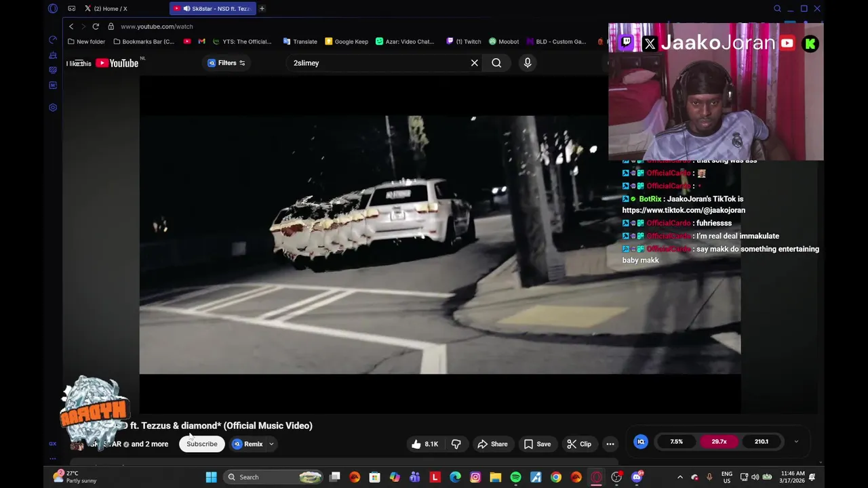Image resolution: width=868 pixels, height=488 pixels.
Task: Click the Remix button
Action: pyautogui.click(x=248, y=444)
